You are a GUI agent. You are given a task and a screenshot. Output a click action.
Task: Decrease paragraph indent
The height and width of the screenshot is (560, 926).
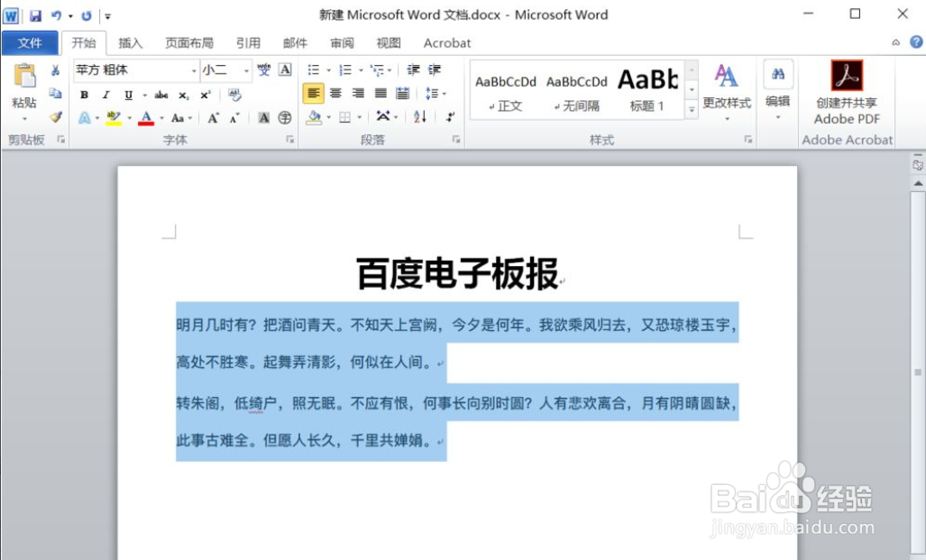click(x=413, y=69)
